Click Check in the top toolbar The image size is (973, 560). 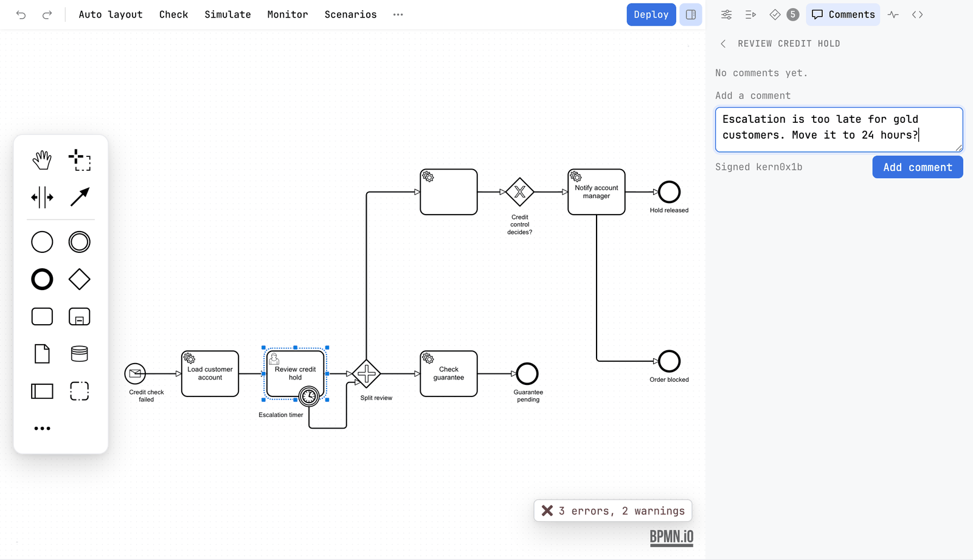[173, 15]
